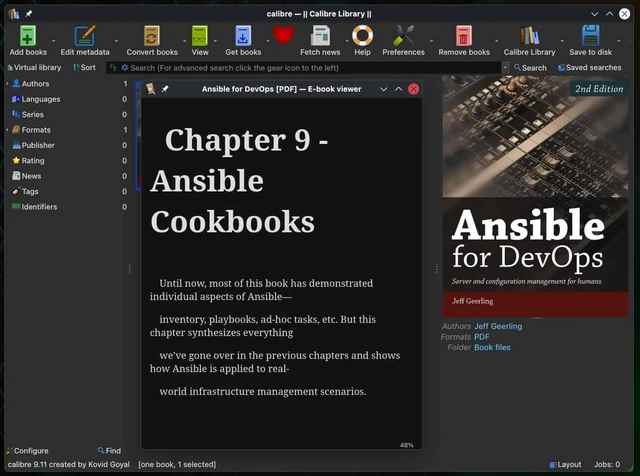Open Fetch news dropdown arrow
Screen dimensions: 640x476
click(347, 41)
